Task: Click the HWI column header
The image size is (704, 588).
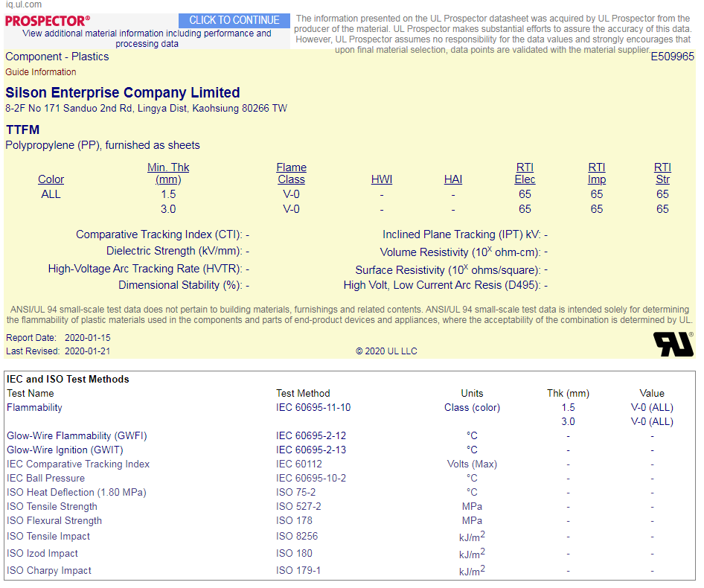Action: pos(382,179)
